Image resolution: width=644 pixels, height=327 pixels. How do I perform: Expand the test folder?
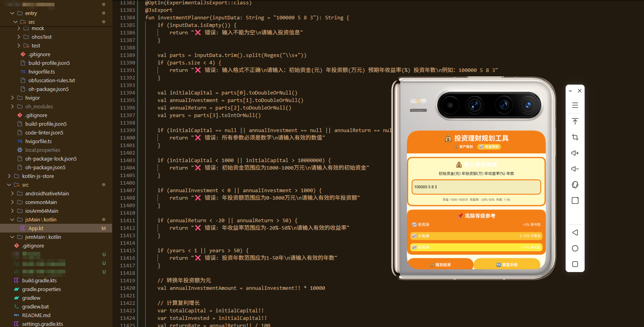point(19,45)
